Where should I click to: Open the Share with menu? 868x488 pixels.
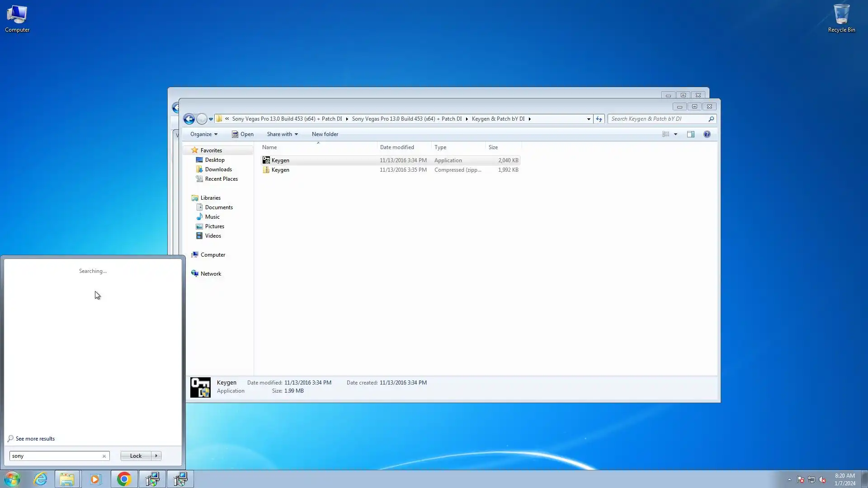pyautogui.click(x=282, y=134)
